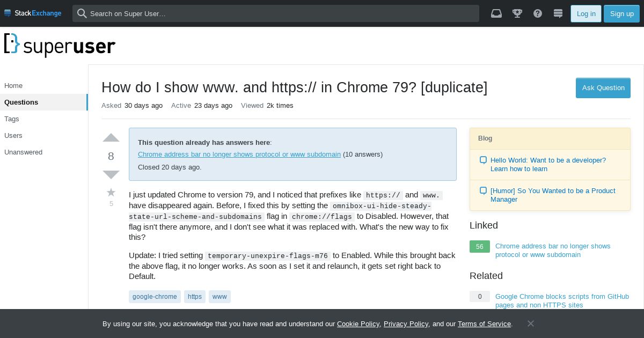Open the Stack Exchange network menu
Viewport: 644px width, 338px height.
click(x=33, y=13)
